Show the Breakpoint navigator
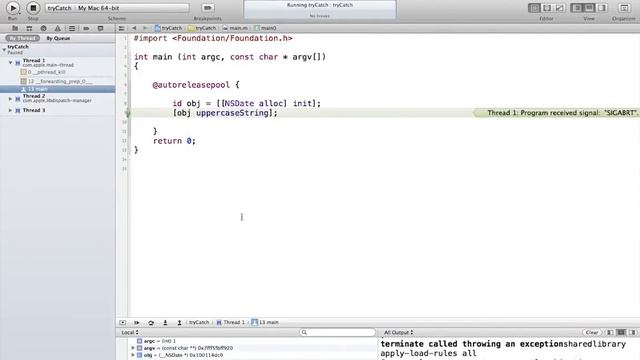This screenshot has width=640, height=360. 86,28
